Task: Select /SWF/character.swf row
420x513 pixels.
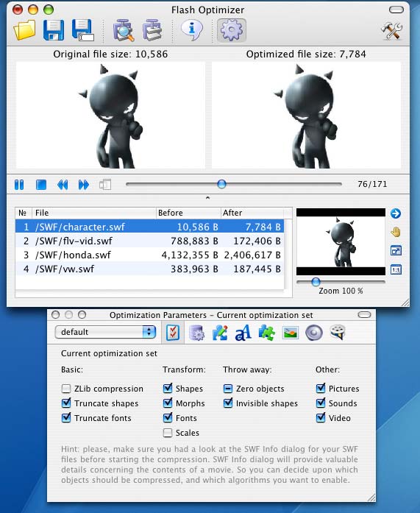Action: coord(149,227)
